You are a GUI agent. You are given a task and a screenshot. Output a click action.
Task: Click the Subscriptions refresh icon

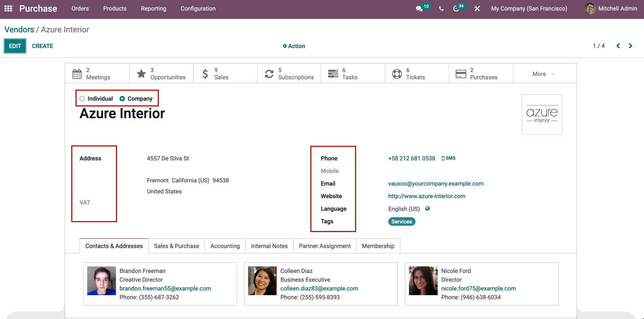[x=269, y=74]
